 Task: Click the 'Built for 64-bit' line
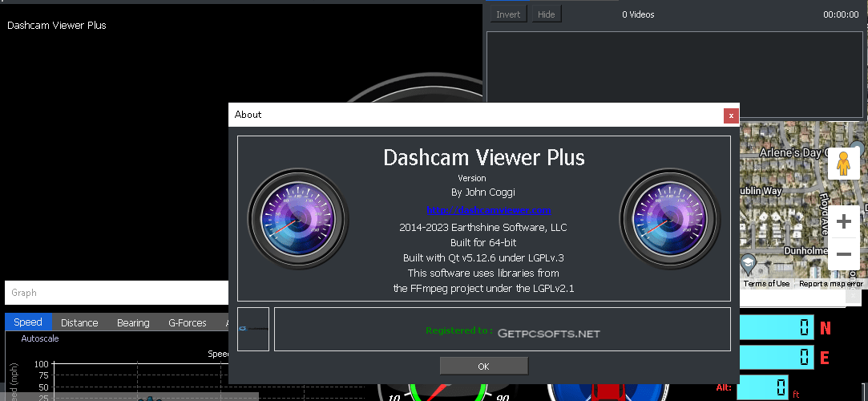pyautogui.click(x=483, y=242)
